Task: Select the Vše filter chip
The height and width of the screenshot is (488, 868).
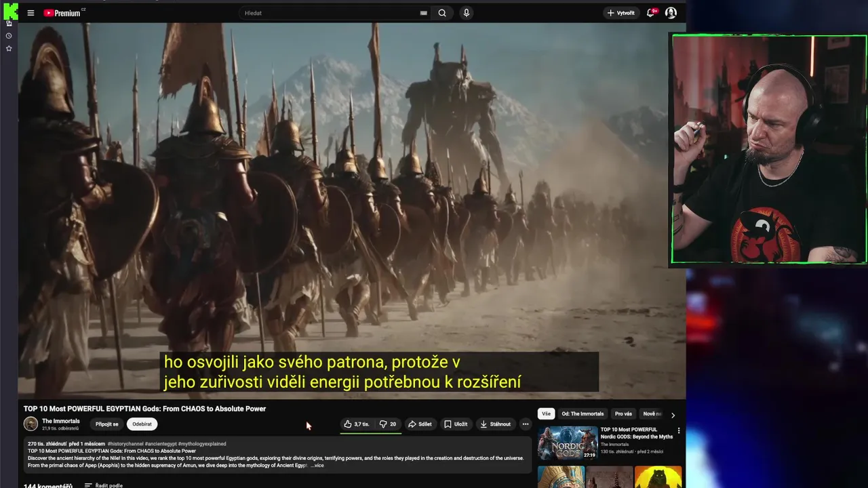Action: click(546, 413)
